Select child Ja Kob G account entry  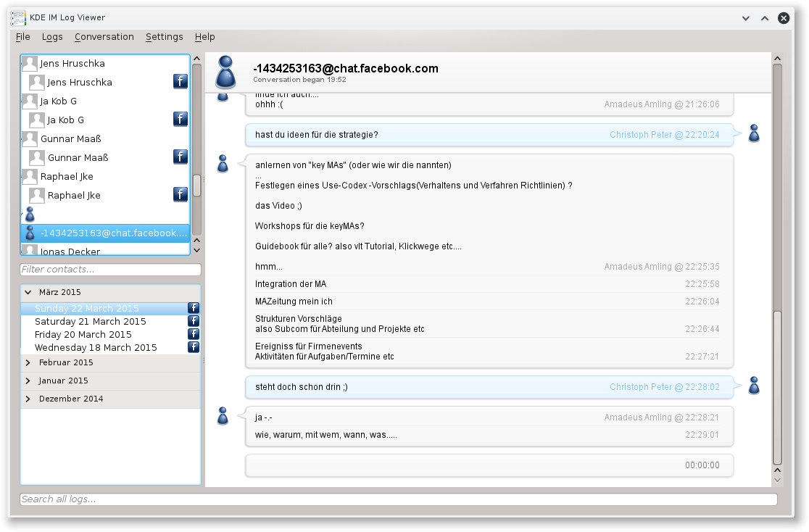pyautogui.click(x=105, y=120)
